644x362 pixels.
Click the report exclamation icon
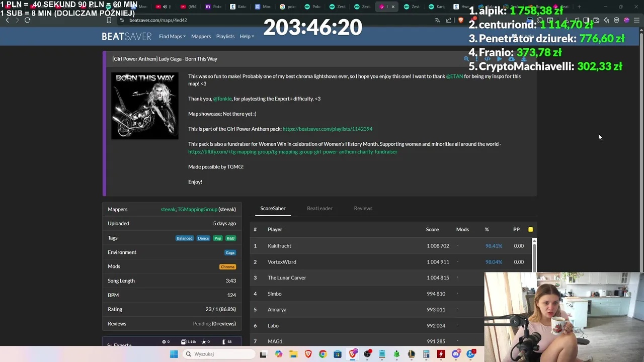[x=476, y=59]
